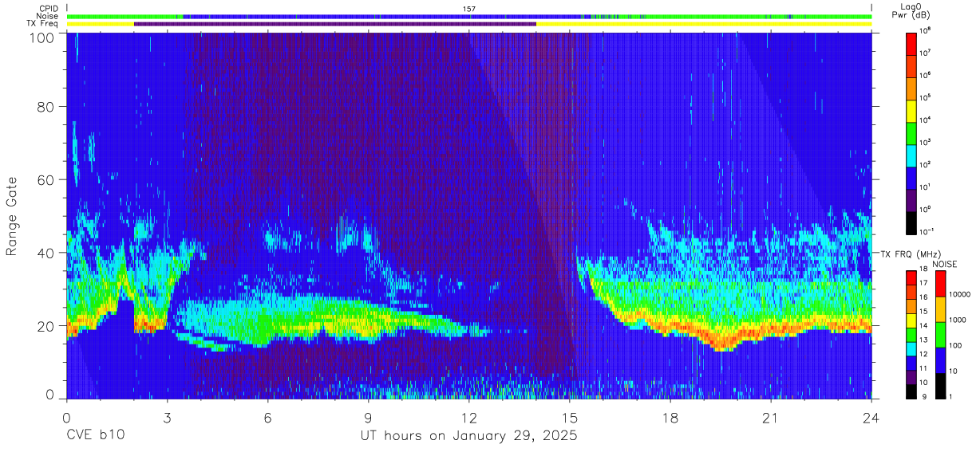This screenshot has height=452, width=980.
Task: Click the 80 tick on the Range Gate axis
Action: pyautogui.click(x=45, y=107)
